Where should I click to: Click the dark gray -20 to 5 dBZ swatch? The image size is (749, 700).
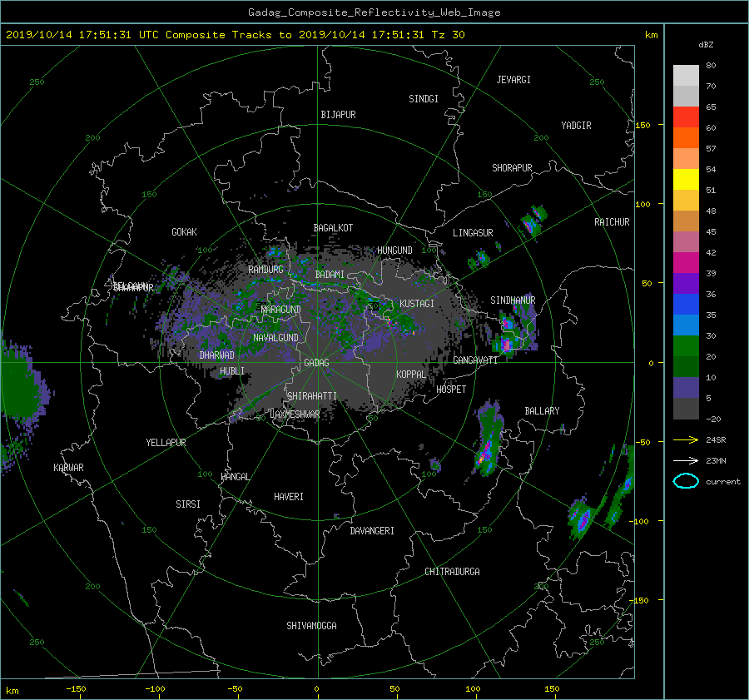pos(686,409)
